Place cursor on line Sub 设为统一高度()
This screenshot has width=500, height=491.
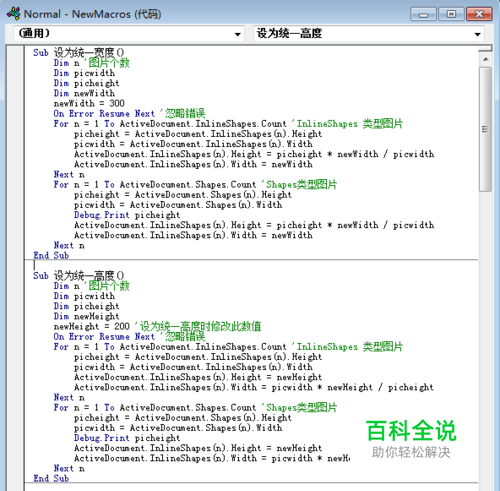click(79, 275)
